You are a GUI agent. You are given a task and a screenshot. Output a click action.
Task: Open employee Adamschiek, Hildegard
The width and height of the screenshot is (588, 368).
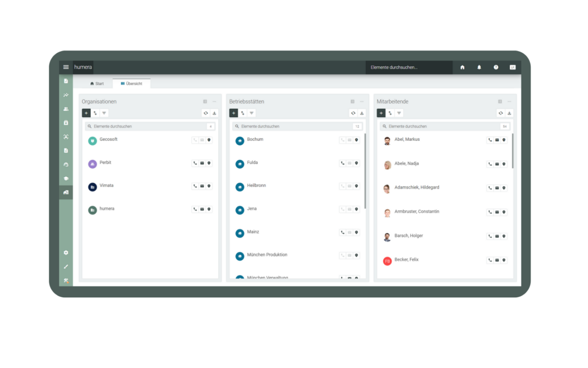click(x=416, y=187)
